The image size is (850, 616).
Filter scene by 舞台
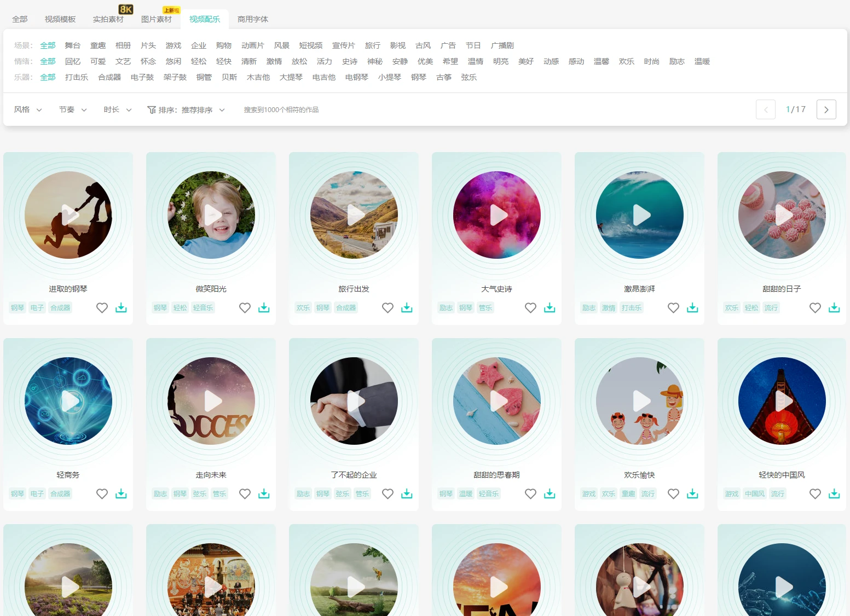point(73,45)
